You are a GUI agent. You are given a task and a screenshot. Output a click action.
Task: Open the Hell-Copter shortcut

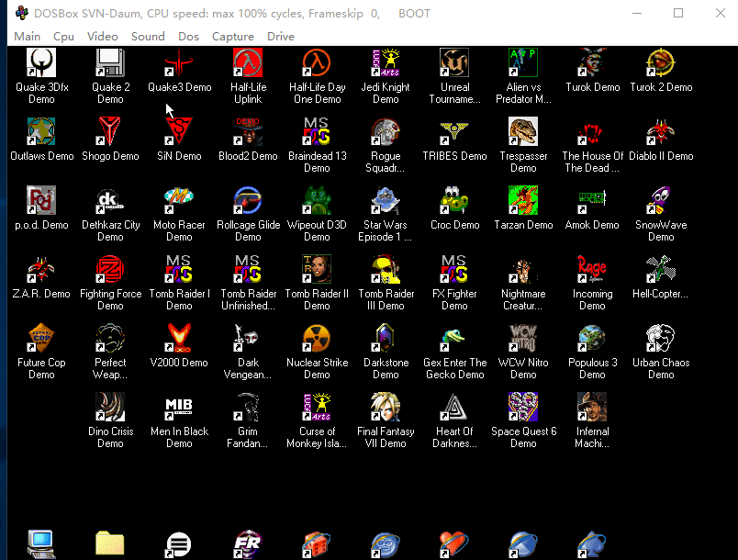click(x=661, y=269)
